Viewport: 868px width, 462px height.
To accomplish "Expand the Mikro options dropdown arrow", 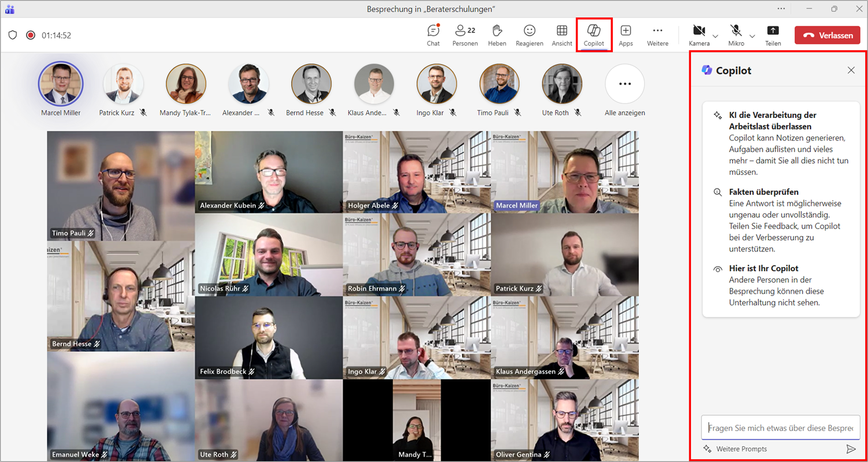I will [752, 36].
